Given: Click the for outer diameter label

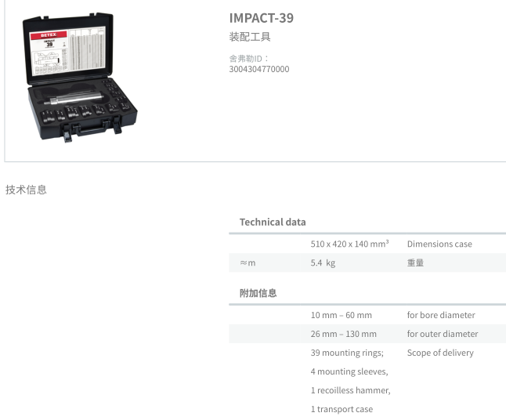Looking at the screenshot, I should [x=443, y=334].
